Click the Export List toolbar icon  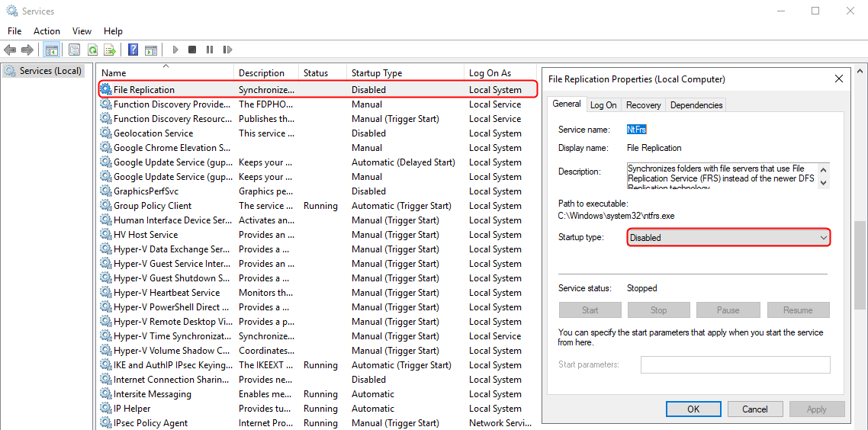[x=110, y=50]
